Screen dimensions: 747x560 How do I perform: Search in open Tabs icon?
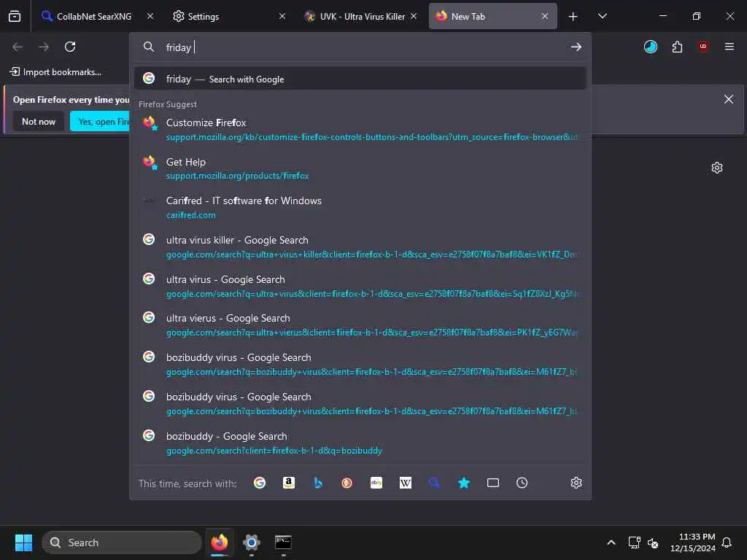(493, 483)
